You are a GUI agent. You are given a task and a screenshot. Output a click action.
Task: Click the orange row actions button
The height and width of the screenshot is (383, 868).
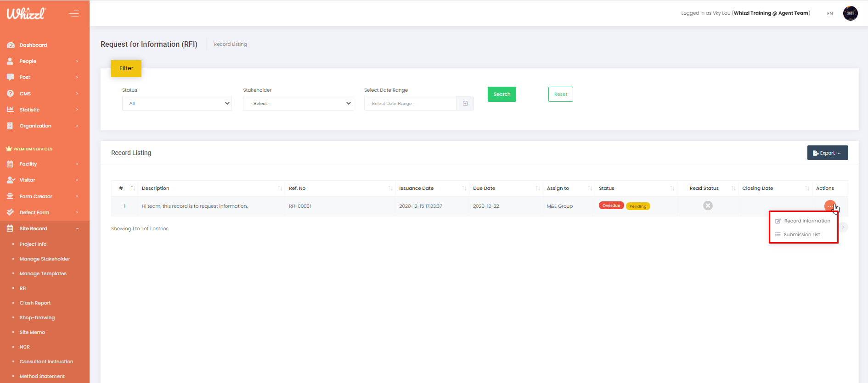829,206
